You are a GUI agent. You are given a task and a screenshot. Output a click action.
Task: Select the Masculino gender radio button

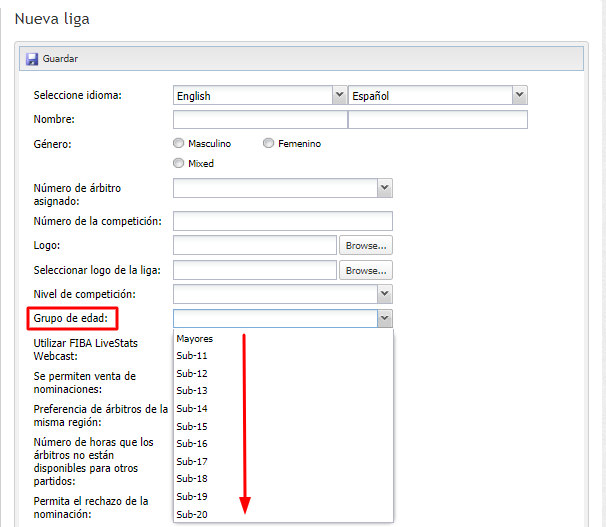pyautogui.click(x=179, y=143)
